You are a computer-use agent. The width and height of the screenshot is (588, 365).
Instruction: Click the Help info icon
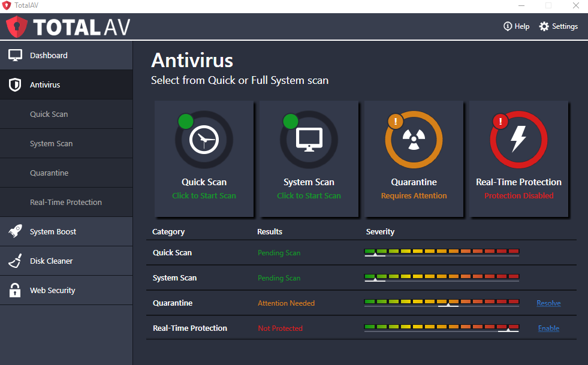tap(507, 26)
